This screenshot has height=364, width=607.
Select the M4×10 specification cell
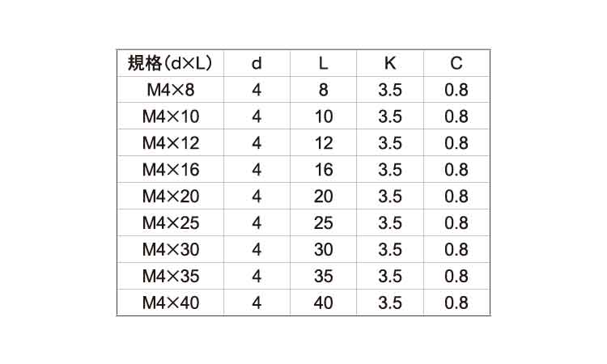[x=170, y=116]
